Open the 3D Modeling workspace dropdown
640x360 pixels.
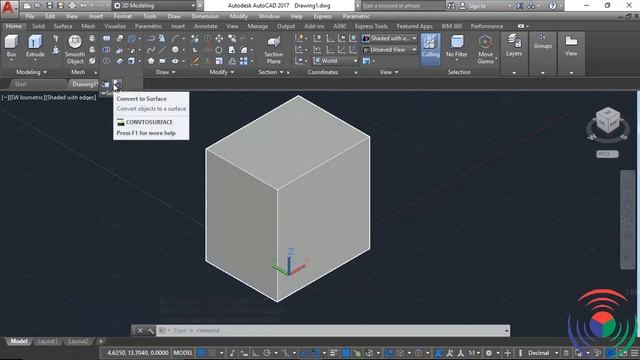(154, 6)
